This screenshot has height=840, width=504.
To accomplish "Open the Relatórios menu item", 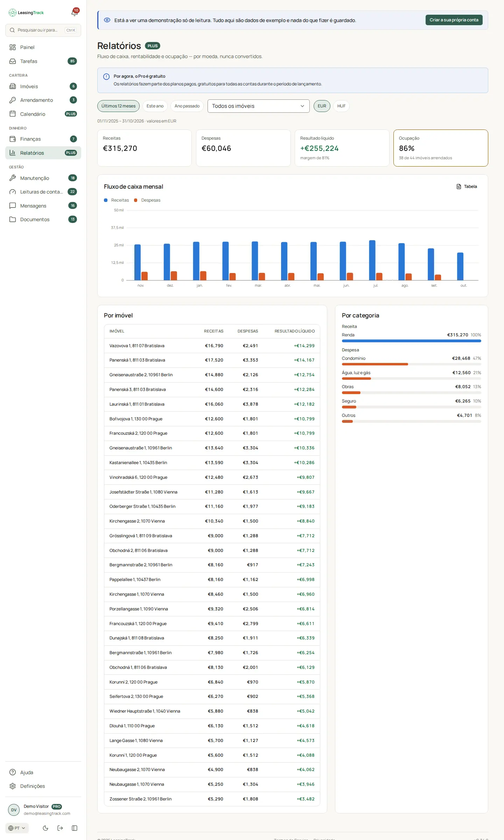I will [43, 153].
